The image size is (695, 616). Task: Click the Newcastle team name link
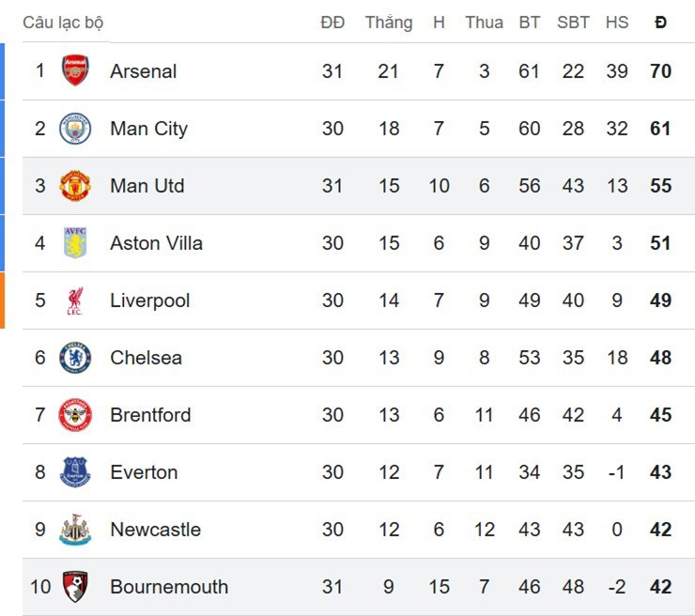(155, 530)
